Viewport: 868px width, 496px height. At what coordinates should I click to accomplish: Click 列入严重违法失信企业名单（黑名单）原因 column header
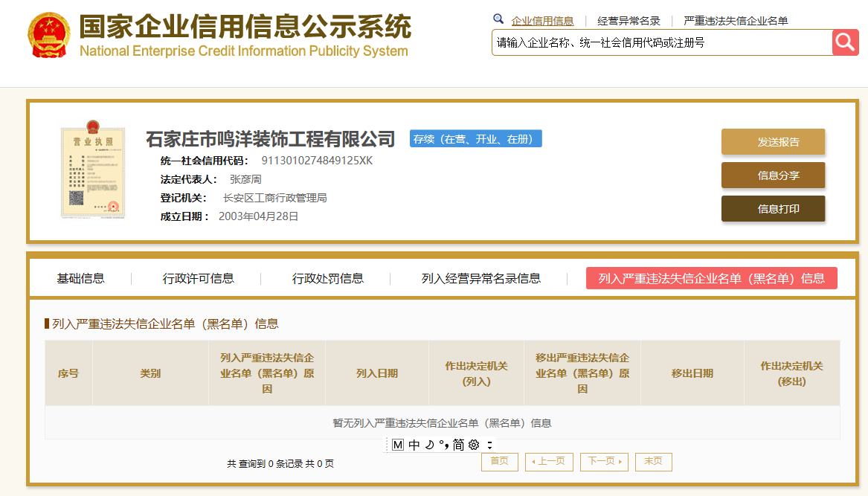click(267, 373)
